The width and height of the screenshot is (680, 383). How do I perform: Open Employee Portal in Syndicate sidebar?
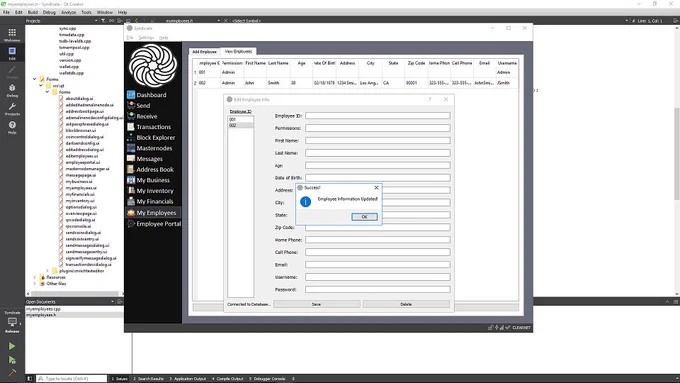tap(154, 224)
